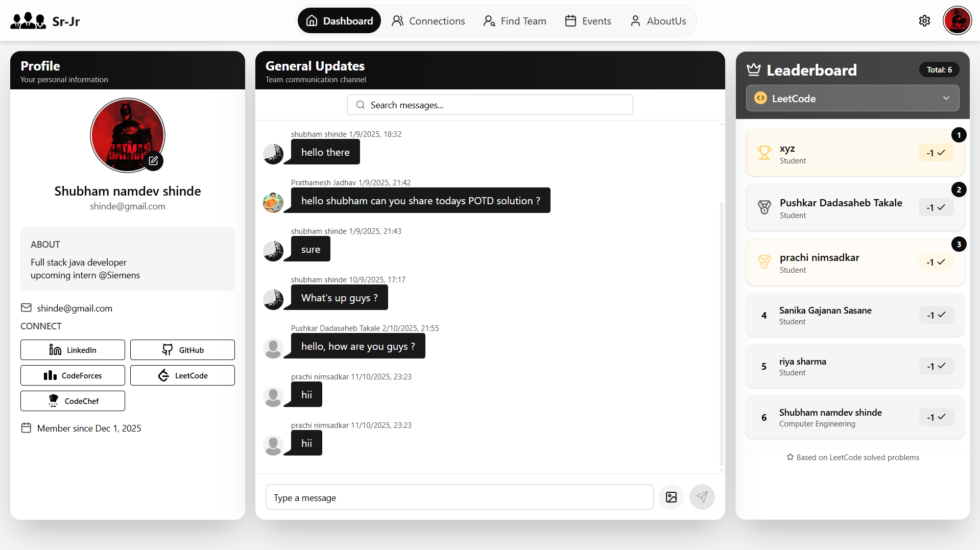Open the GitHub profile link

[x=182, y=350]
